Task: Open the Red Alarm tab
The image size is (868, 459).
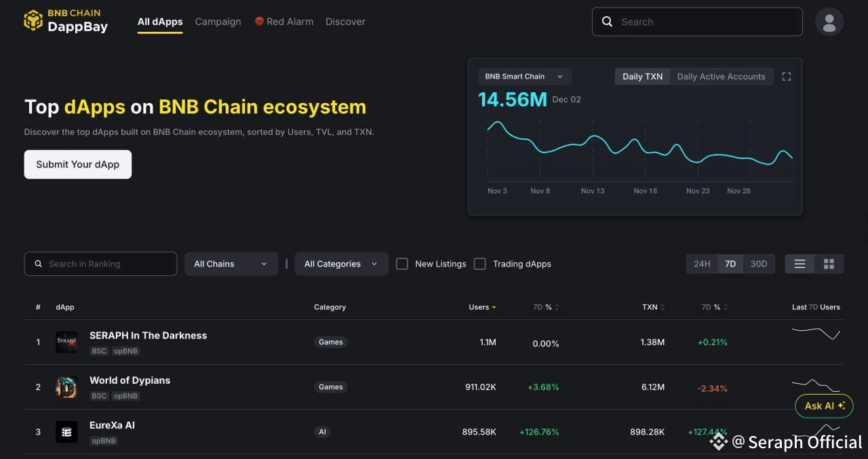Action: coord(283,22)
